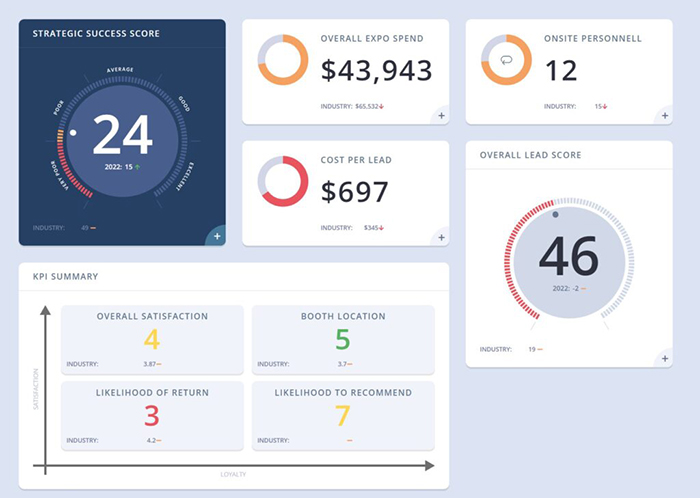Screen dimensions: 700x498
Task: Click the industry value 3.7 under Booth Location
Action: pos(342,364)
